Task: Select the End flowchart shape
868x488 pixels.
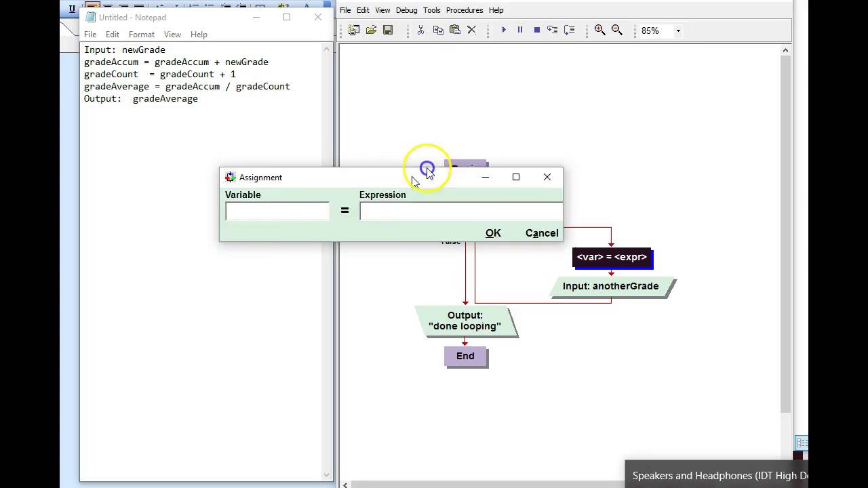Action: tap(465, 356)
